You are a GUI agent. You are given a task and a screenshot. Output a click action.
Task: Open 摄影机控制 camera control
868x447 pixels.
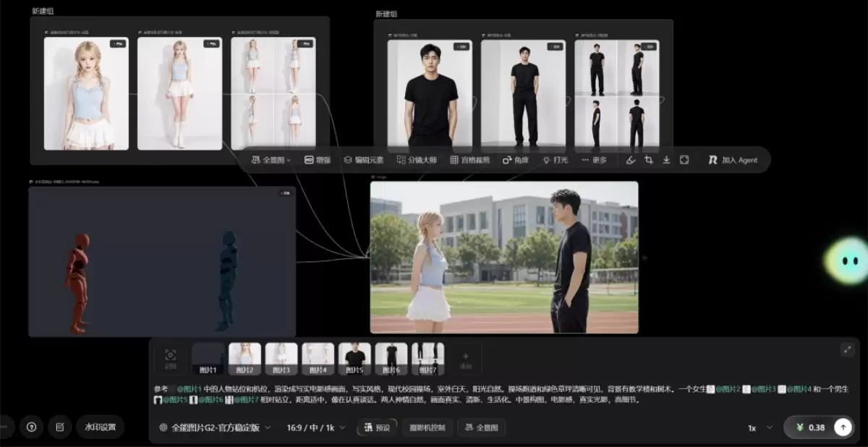tap(428, 427)
